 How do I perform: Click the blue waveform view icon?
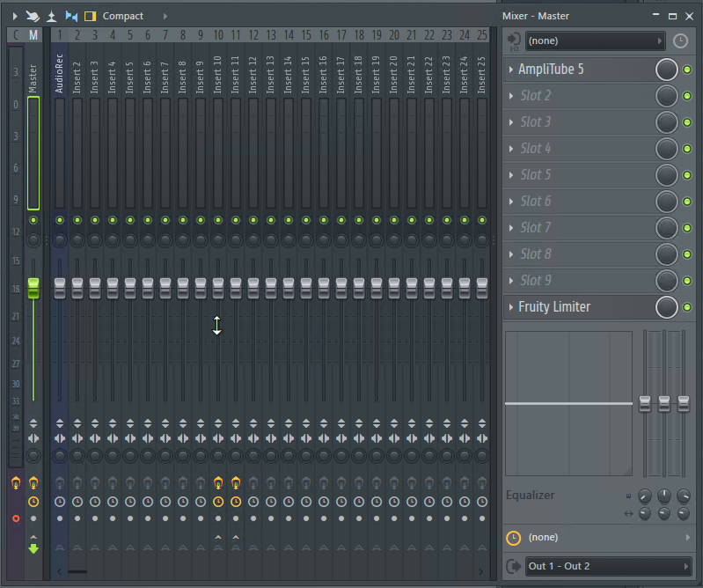(x=71, y=16)
